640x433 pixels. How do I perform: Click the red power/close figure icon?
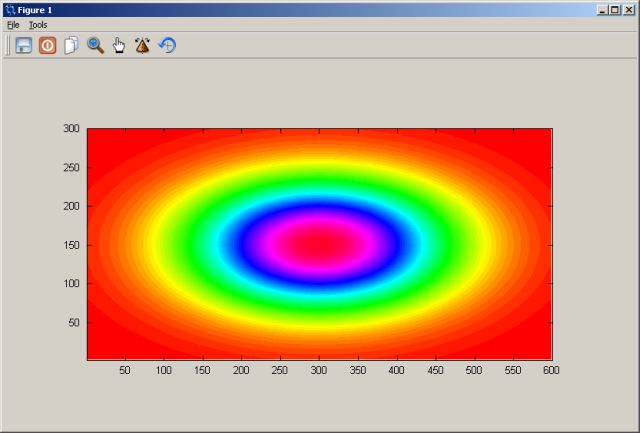click(x=47, y=45)
